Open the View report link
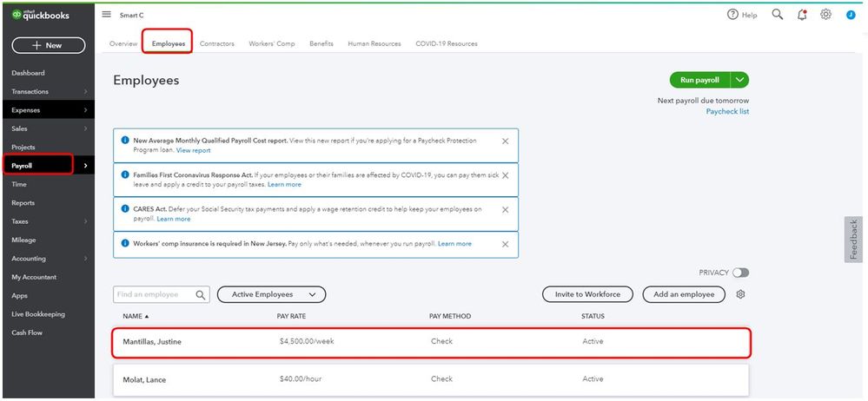Image resolution: width=868 pixels, height=401 pixels. click(x=193, y=150)
